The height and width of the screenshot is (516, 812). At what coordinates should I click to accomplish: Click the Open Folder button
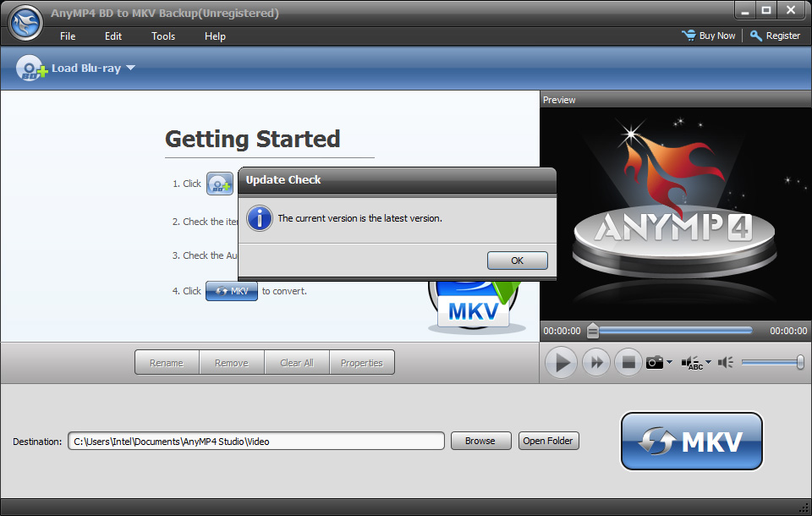(x=548, y=441)
